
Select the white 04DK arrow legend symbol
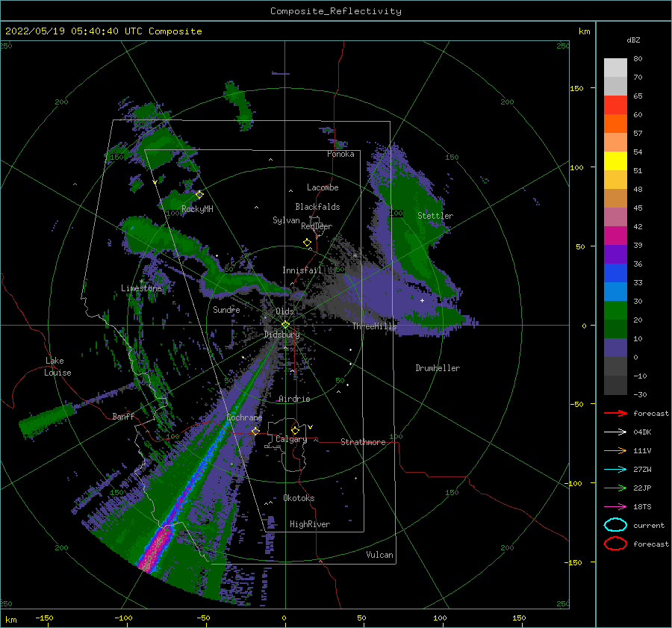click(615, 432)
